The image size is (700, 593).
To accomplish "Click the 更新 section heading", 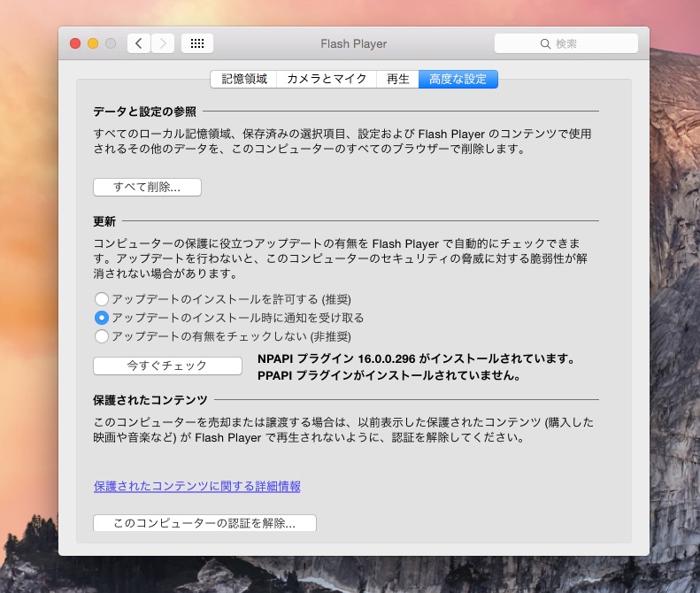I will (104, 221).
